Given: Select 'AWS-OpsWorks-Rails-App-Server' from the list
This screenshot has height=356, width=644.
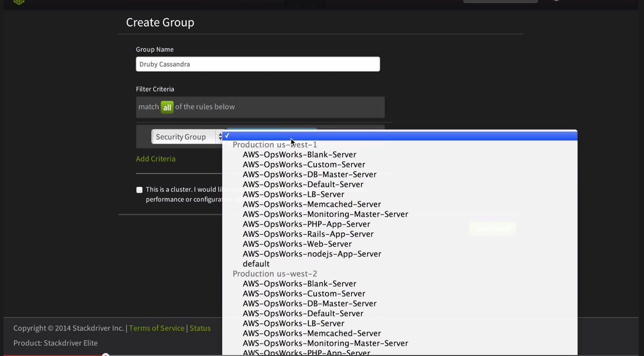Looking at the screenshot, I should (x=308, y=234).
